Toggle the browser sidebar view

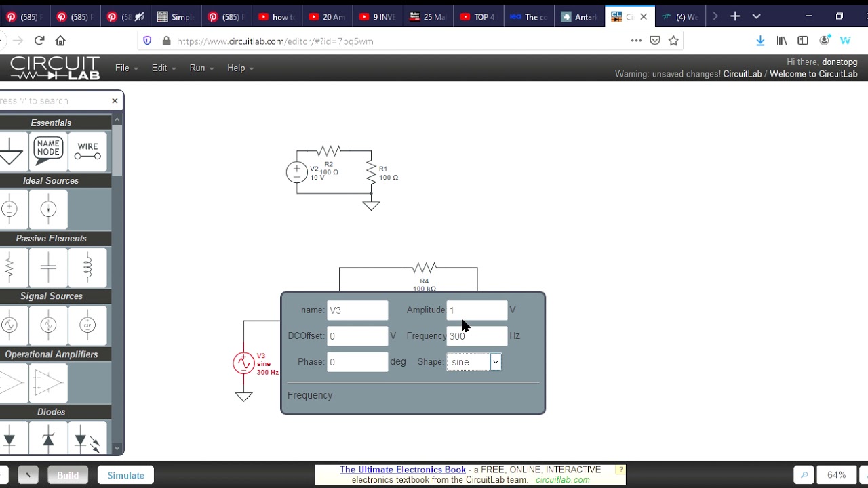(x=803, y=41)
